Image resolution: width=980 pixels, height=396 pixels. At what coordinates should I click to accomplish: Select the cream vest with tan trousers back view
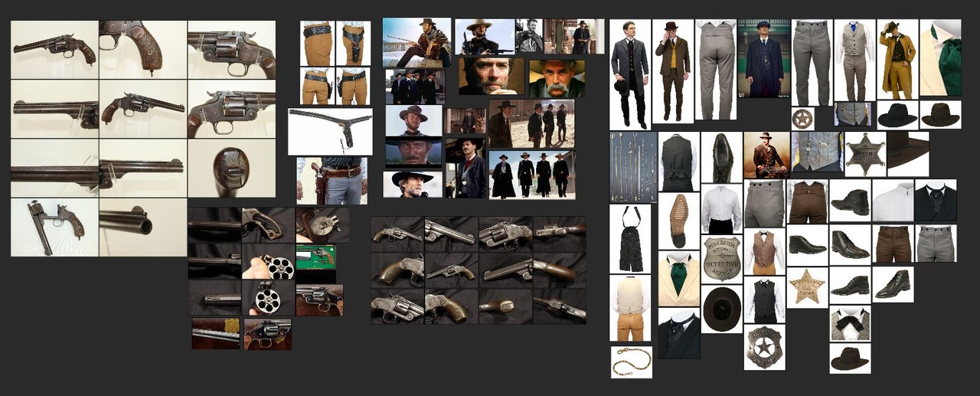[630, 308]
